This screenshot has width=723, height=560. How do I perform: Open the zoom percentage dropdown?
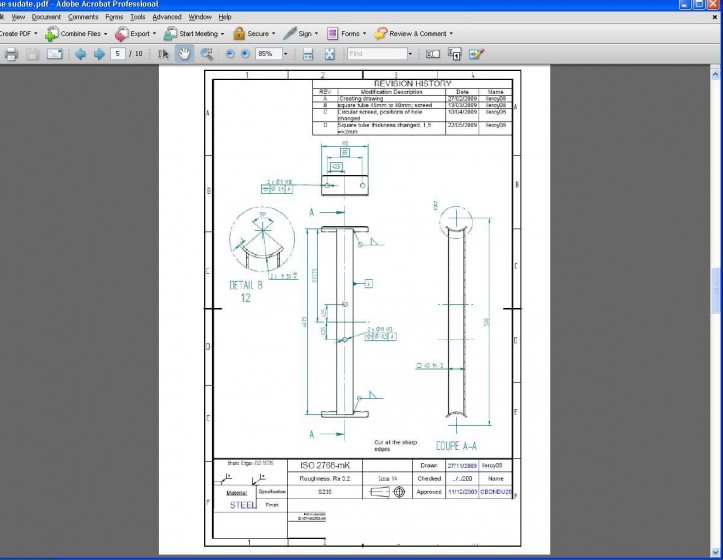tap(286, 54)
